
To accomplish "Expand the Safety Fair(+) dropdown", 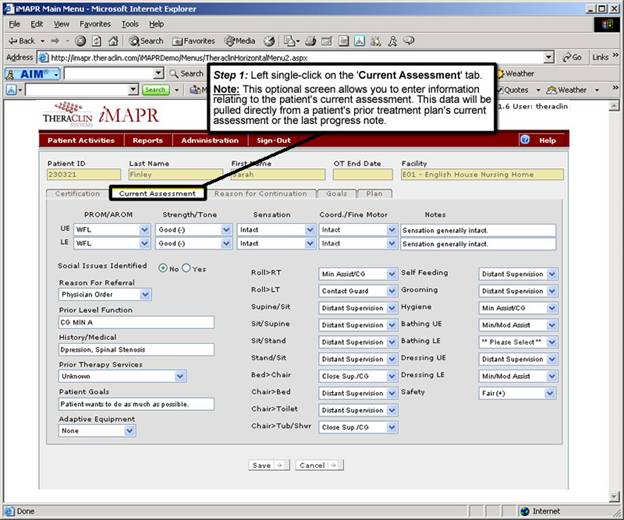I will point(552,393).
